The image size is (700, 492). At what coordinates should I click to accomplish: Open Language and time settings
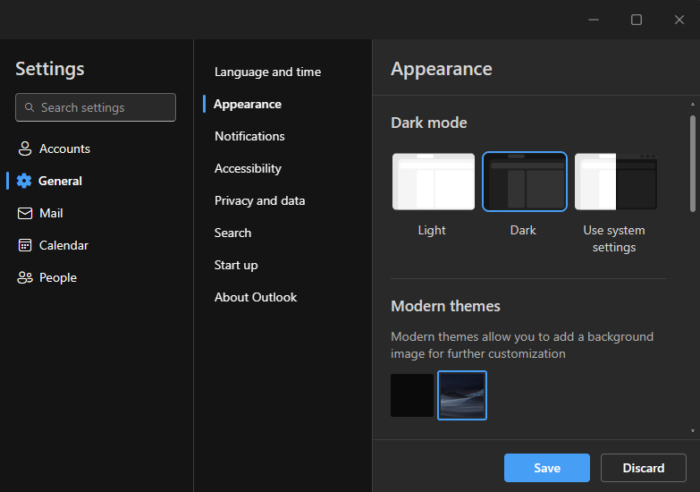[x=267, y=72]
